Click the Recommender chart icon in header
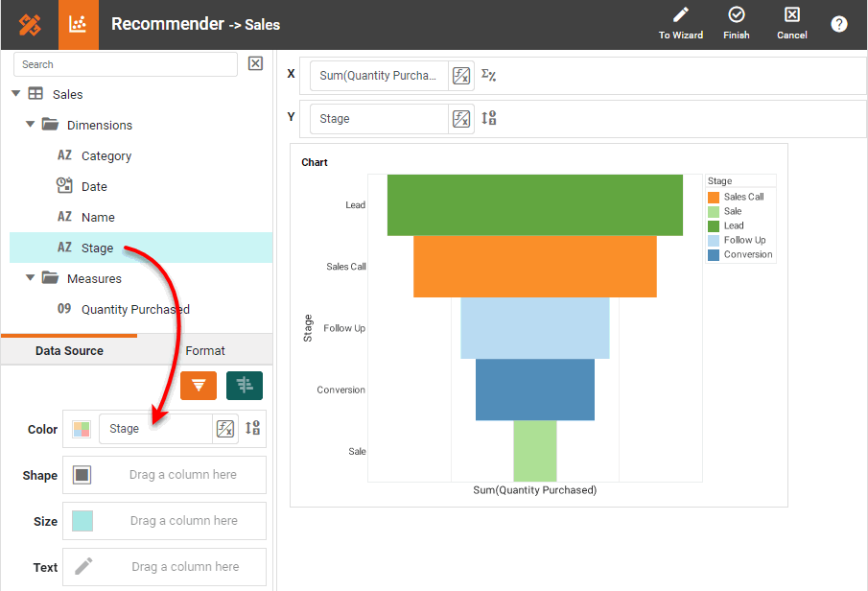Screen dimensions: 868x591 [79, 25]
